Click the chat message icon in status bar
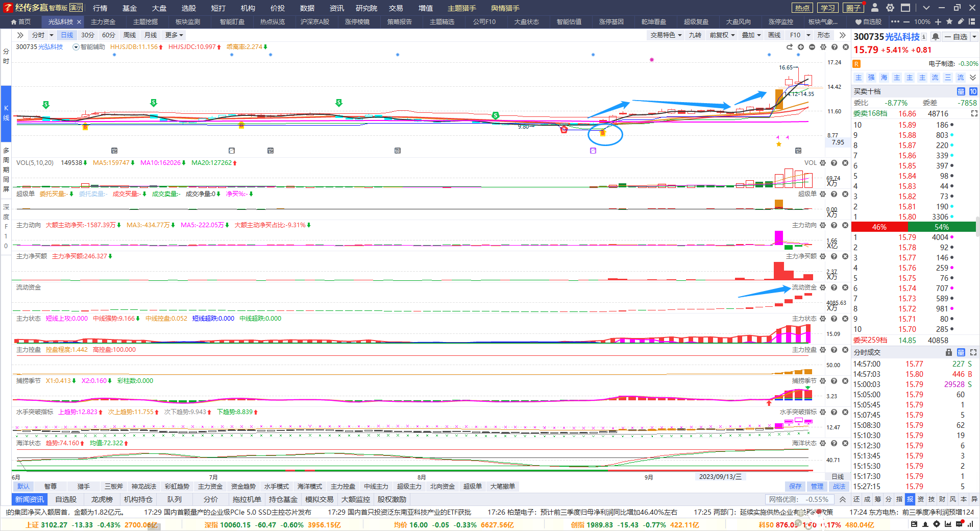This screenshot has width=980, height=531. (x=959, y=524)
